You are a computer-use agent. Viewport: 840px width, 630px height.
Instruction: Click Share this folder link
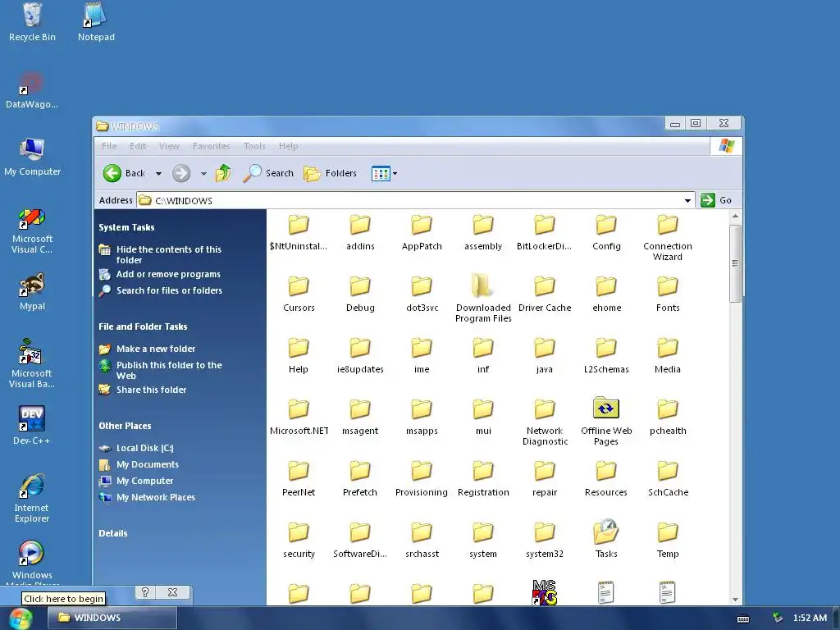pos(151,390)
